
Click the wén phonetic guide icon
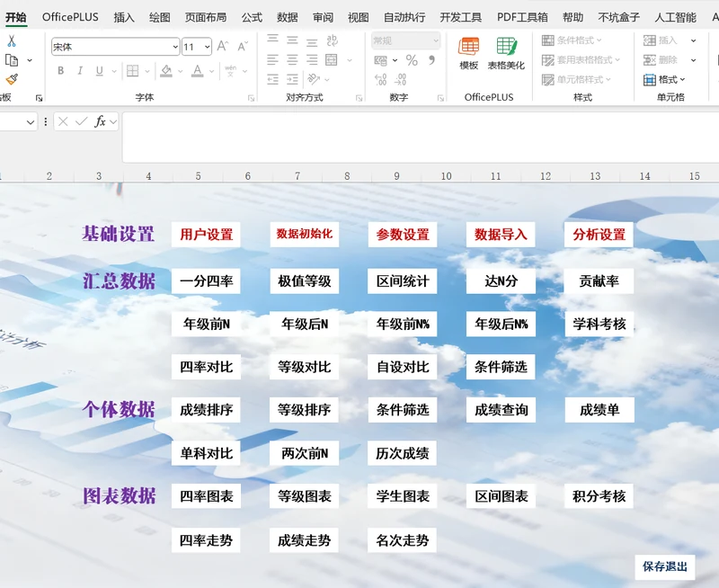tap(231, 71)
